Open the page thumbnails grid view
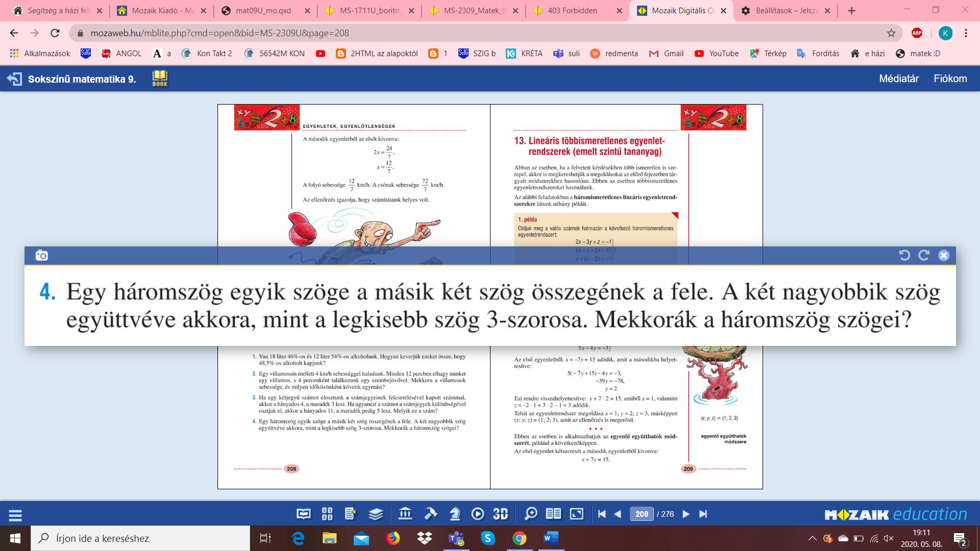This screenshot has width=980, height=551. [x=327, y=514]
